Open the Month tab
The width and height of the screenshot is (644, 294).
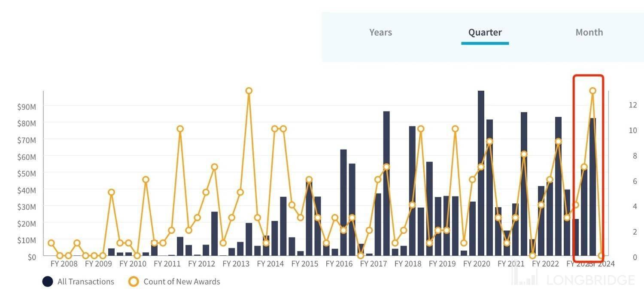[589, 32]
